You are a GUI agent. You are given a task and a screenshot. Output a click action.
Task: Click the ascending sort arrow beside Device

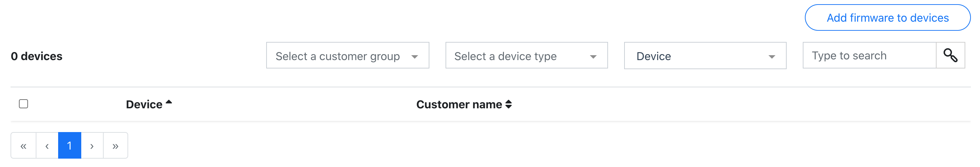pos(169,102)
